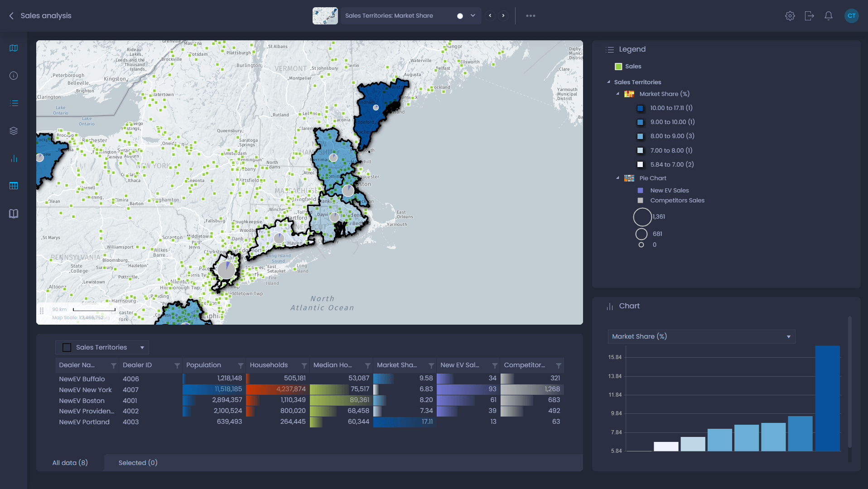Open the chart icon in the sidebar
This screenshot has width=868, height=489.
[14, 158]
